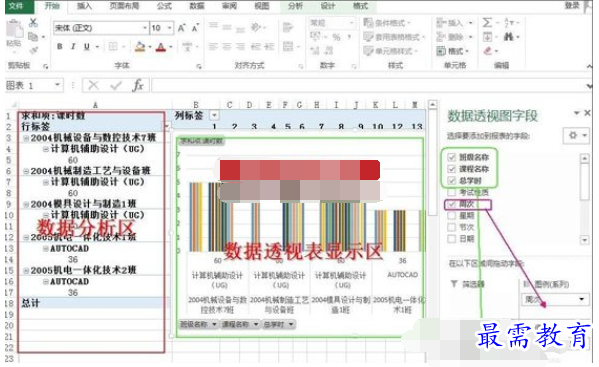Click the Percent Style icon
Viewport: 599px width, 367px height.
(336, 37)
